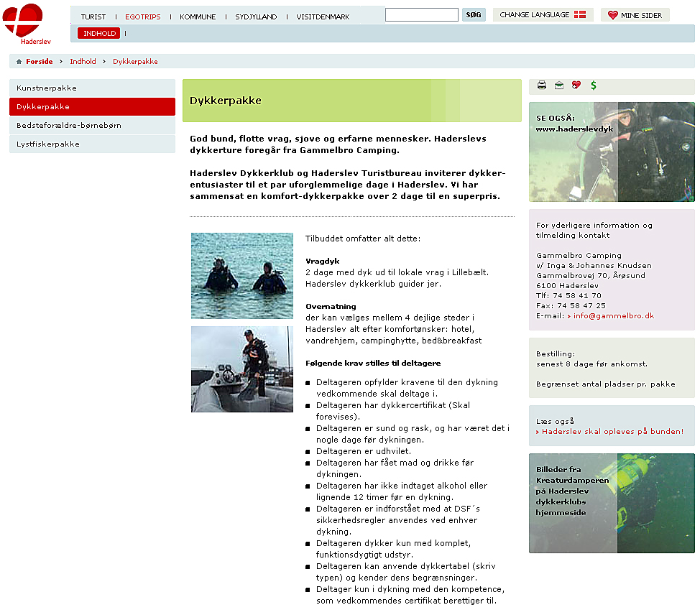Click 'senest 8 dage før ankomst.' text
Viewport: 700px width, 615px height.
point(591,364)
